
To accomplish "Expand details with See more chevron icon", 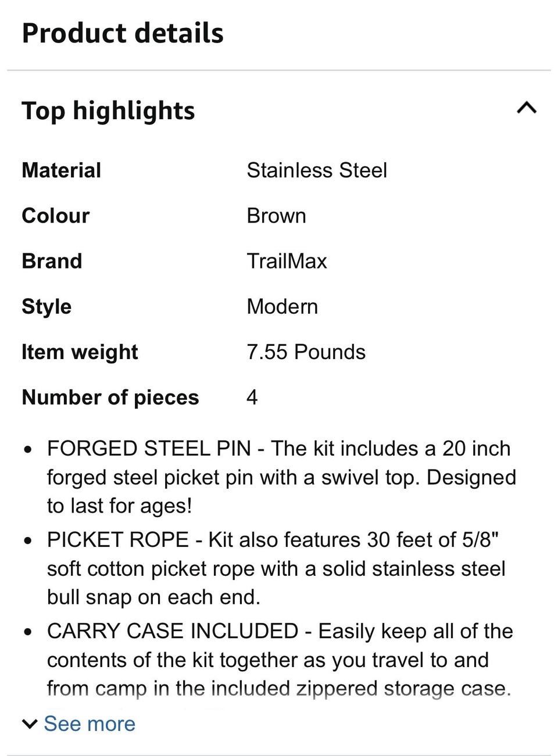I will tap(29, 723).
